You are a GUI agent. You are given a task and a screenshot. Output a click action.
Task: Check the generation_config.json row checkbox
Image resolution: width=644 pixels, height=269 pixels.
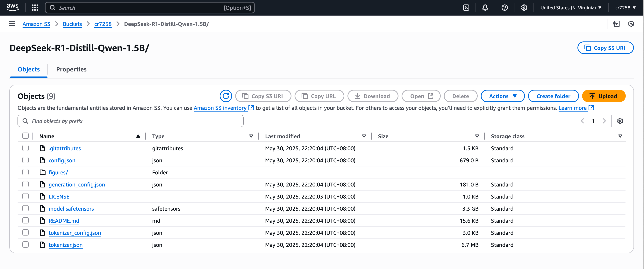[x=25, y=184]
